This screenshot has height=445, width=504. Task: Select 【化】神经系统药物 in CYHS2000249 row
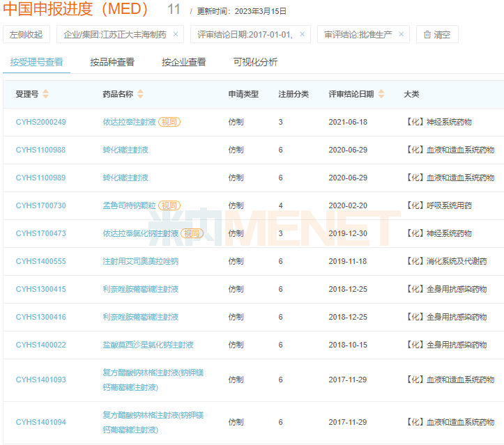[x=438, y=122]
